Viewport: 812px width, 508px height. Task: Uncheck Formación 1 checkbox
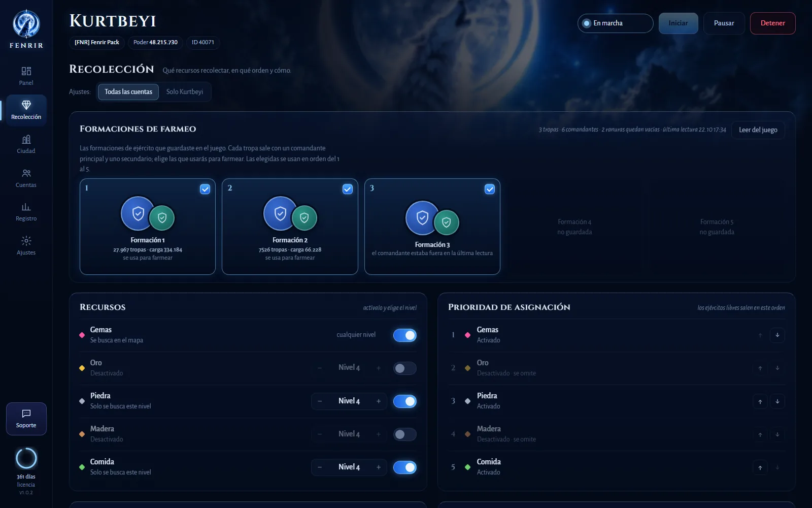pos(205,189)
